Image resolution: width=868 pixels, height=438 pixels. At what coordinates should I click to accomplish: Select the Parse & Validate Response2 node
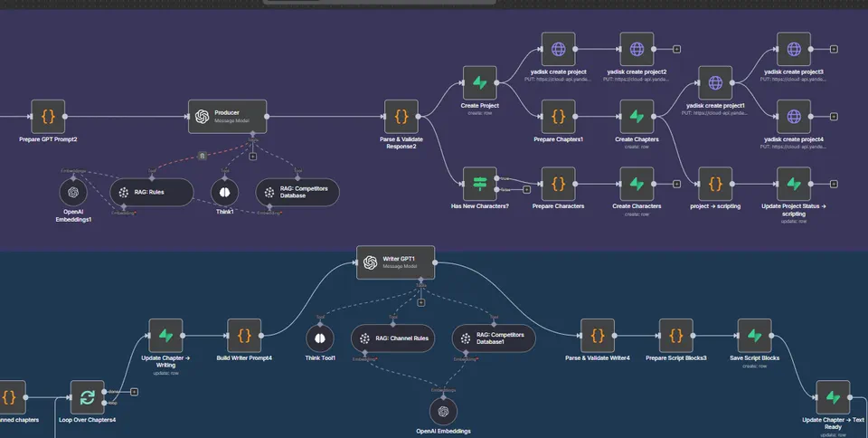[401, 116]
